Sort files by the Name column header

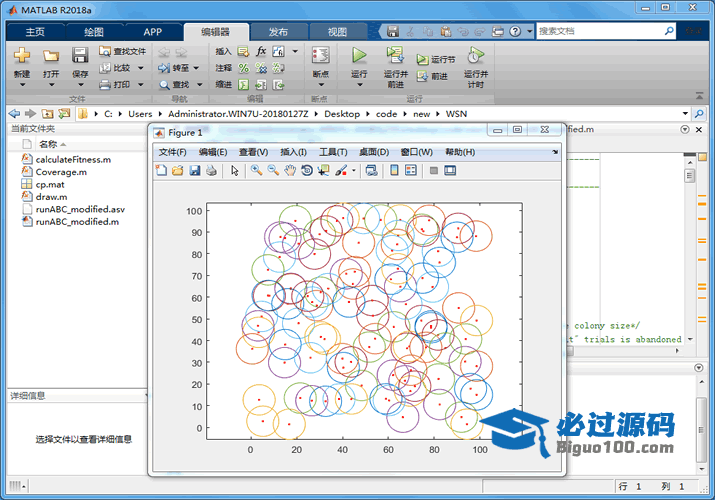[x=48, y=144]
